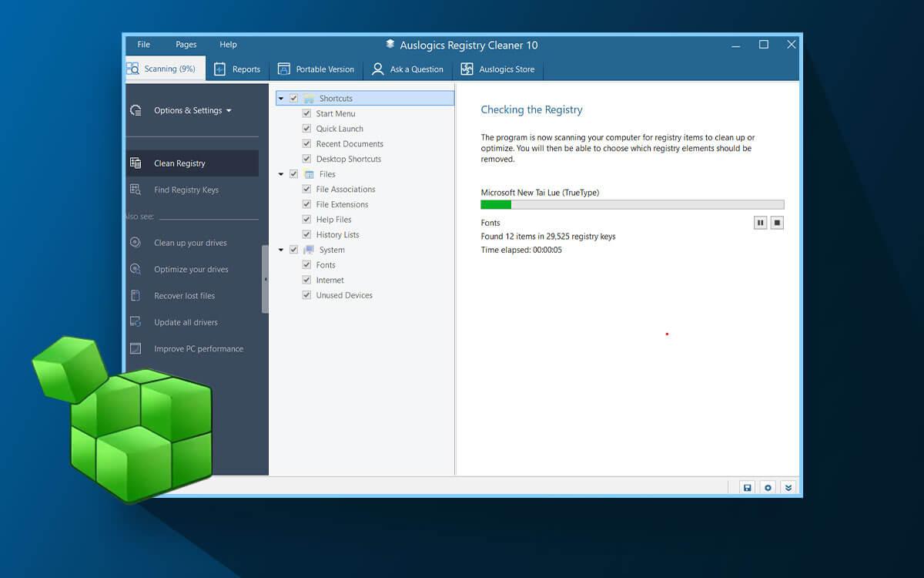Viewport: 924px width, 578px height.
Task: Click the Ask a Question person icon
Action: click(377, 69)
